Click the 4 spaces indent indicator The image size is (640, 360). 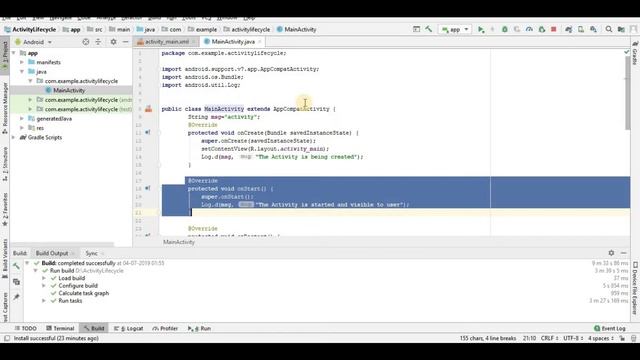601,338
